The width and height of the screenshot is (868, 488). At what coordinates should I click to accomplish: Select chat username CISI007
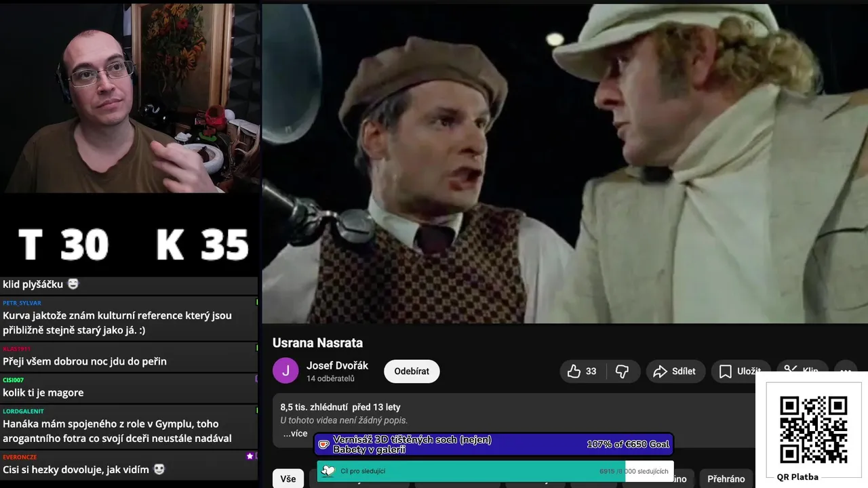coord(13,380)
